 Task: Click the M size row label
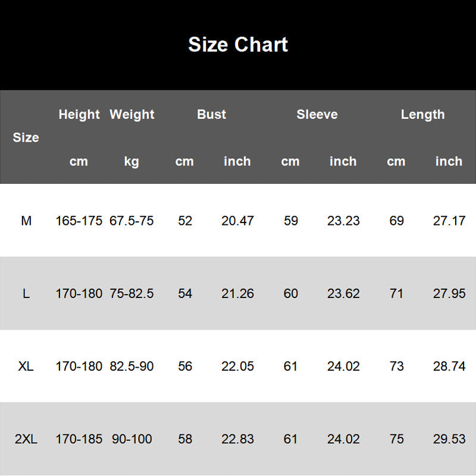point(26,221)
